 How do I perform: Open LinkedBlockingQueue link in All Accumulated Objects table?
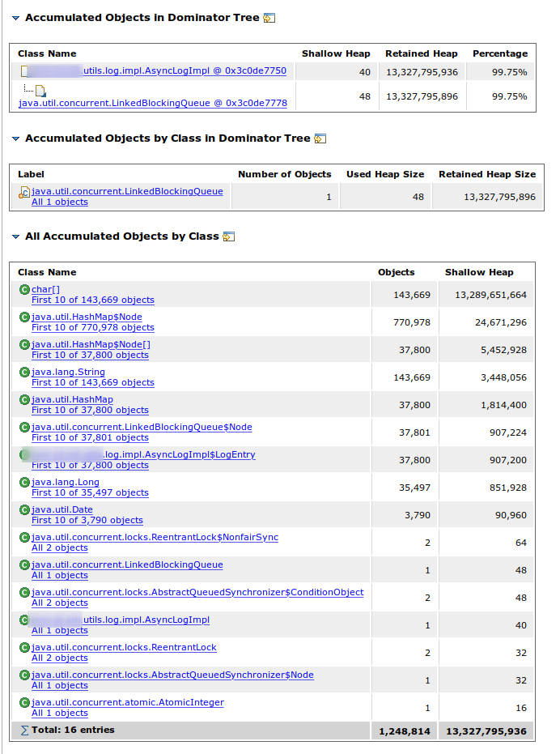tap(127, 564)
